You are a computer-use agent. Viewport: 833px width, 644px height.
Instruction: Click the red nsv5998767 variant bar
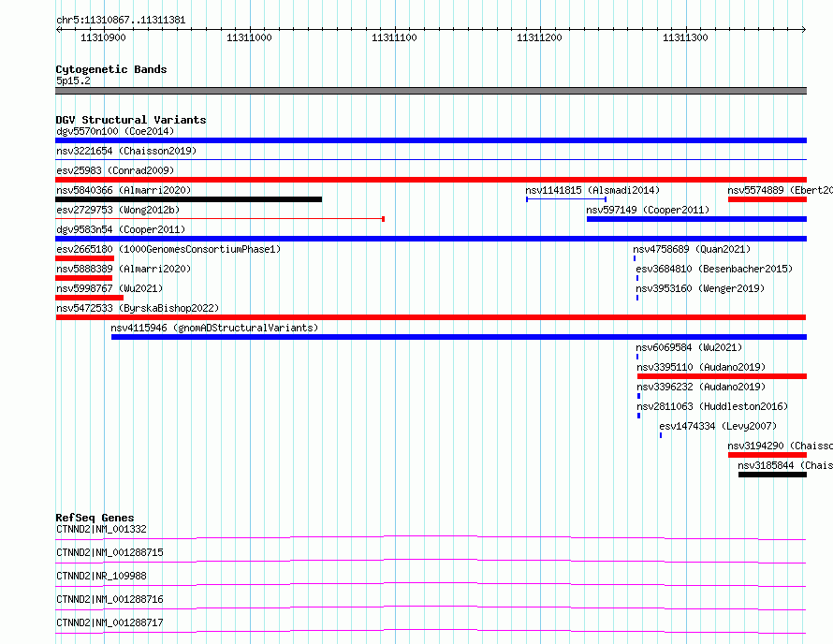pyautogui.click(x=89, y=298)
